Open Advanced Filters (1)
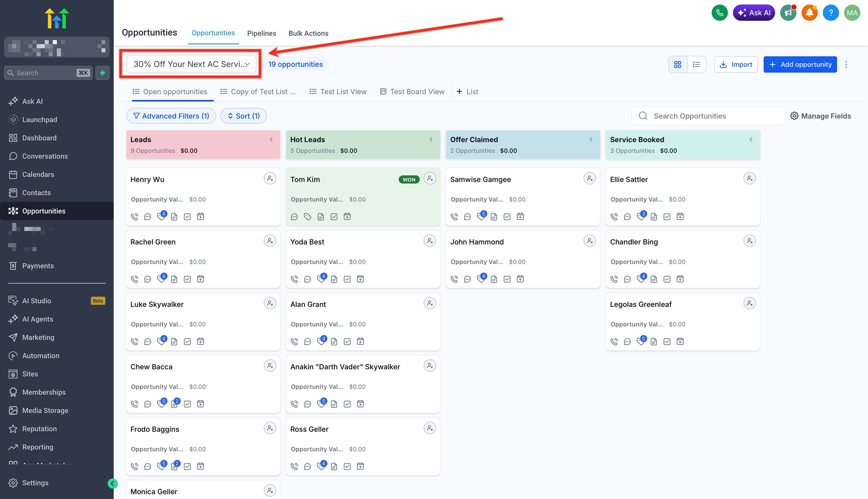868x499 pixels. click(x=171, y=116)
